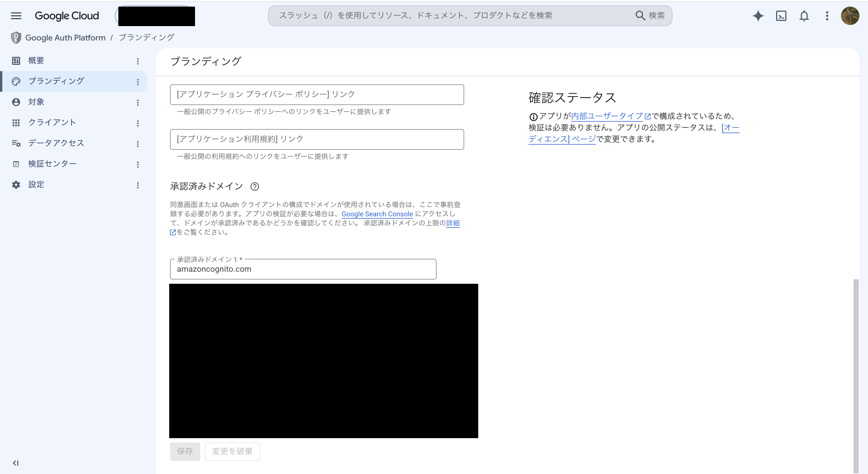This screenshot has height=474, width=868.
Task: Open top bar three-dot settings menu
Action: (827, 16)
